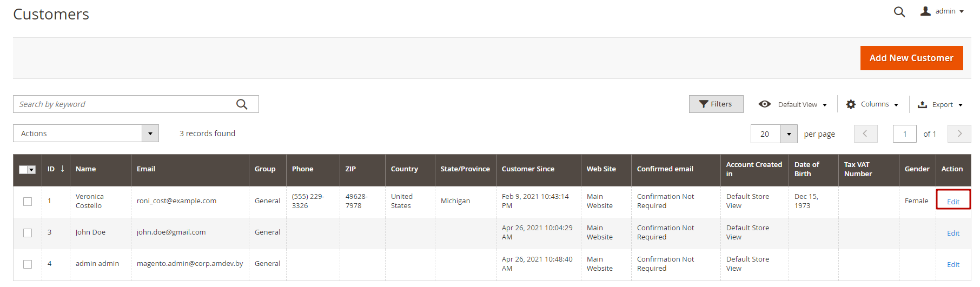Click the magnifier search icon at top right

pyautogui.click(x=899, y=12)
